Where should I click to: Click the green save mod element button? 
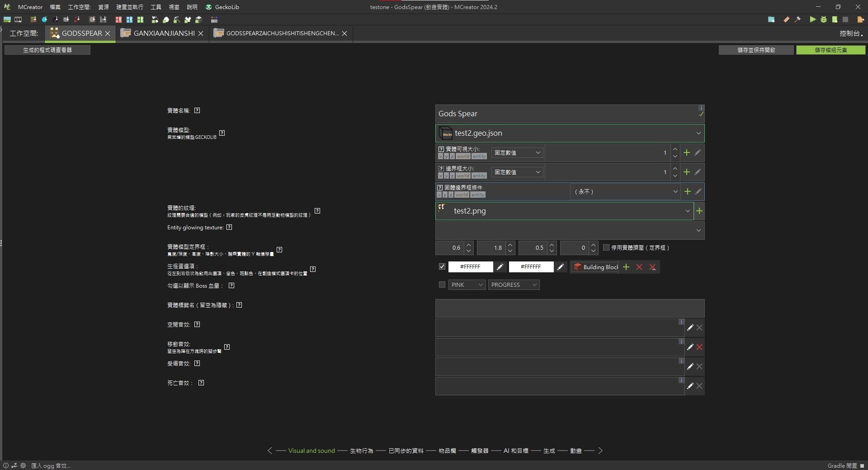[x=830, y=50]
